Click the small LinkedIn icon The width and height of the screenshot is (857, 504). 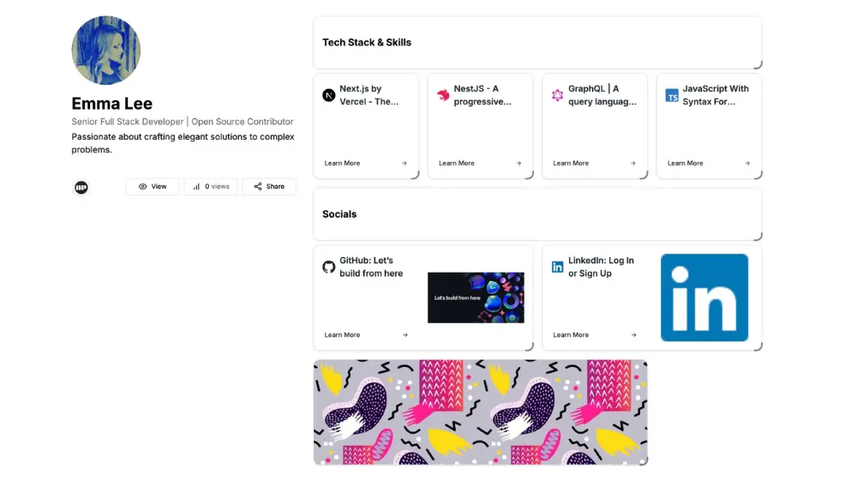557,267
